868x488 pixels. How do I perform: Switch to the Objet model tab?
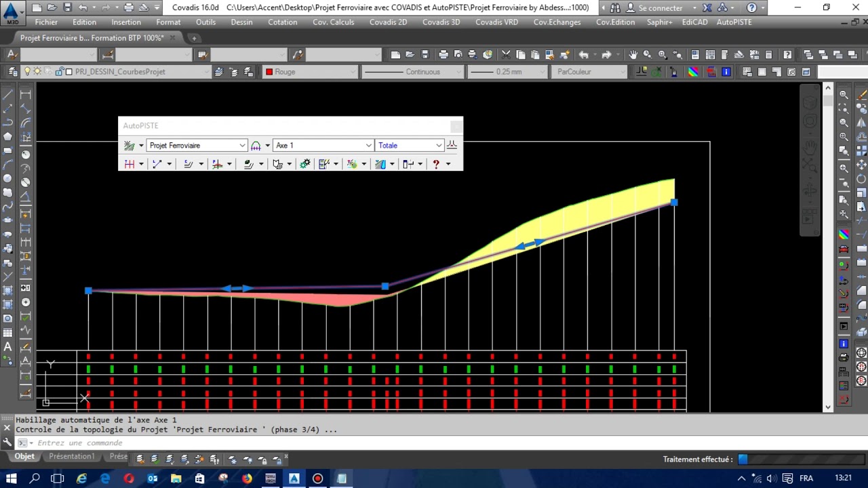24,457
